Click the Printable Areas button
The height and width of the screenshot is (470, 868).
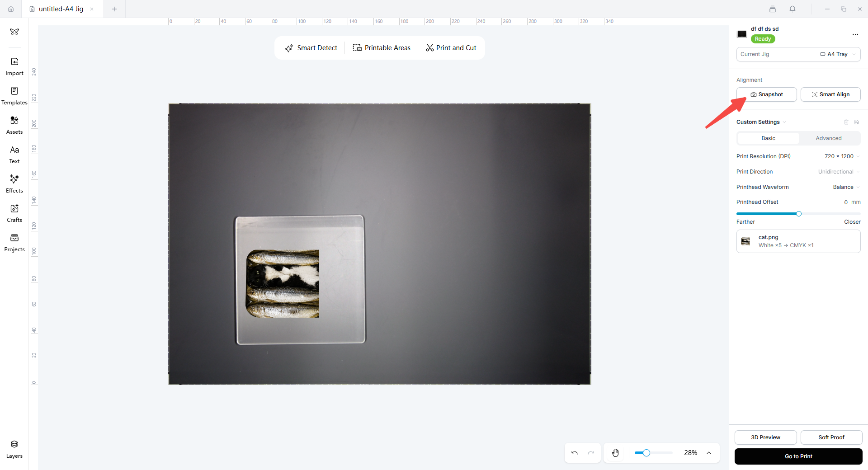click(382, 48)
